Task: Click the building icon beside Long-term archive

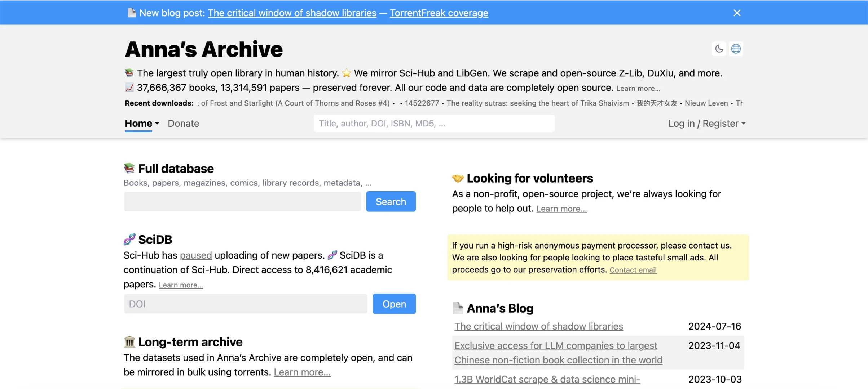Action: click(x=129, y=342)
